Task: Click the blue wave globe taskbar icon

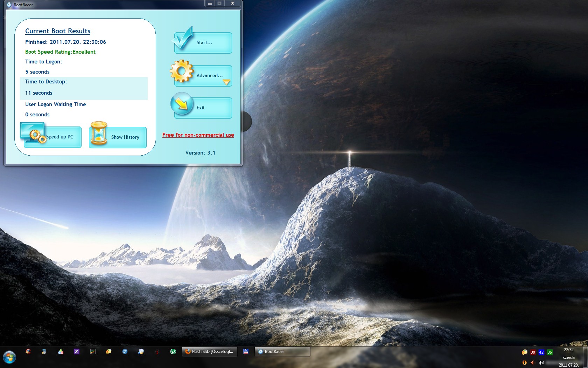Action: (125, 352)
